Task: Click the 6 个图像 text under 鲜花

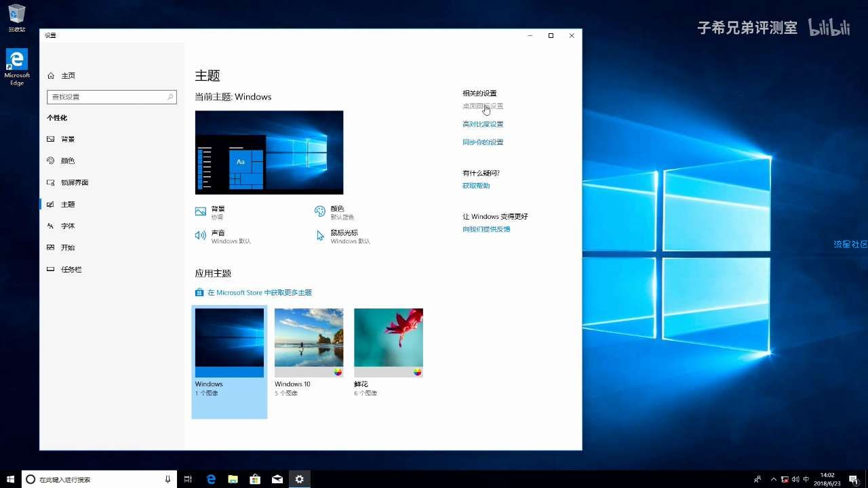Action: (x=366, y=393)
